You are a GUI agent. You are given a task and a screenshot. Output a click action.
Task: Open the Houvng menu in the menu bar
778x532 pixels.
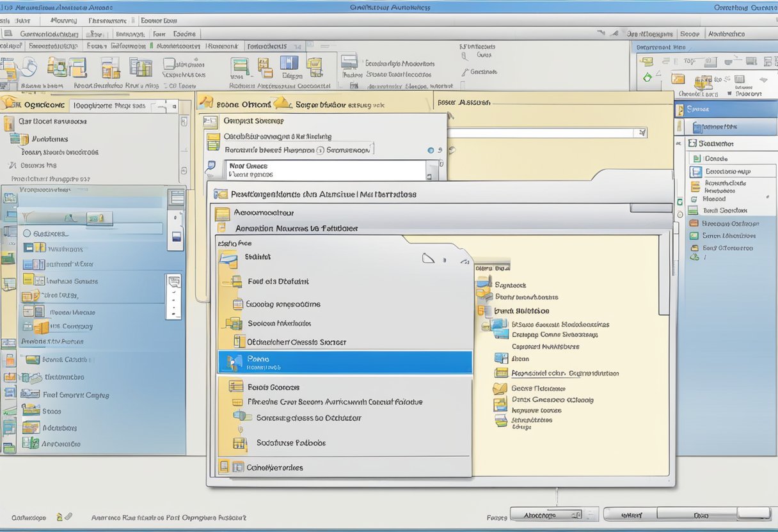click(x=63, y=20)
